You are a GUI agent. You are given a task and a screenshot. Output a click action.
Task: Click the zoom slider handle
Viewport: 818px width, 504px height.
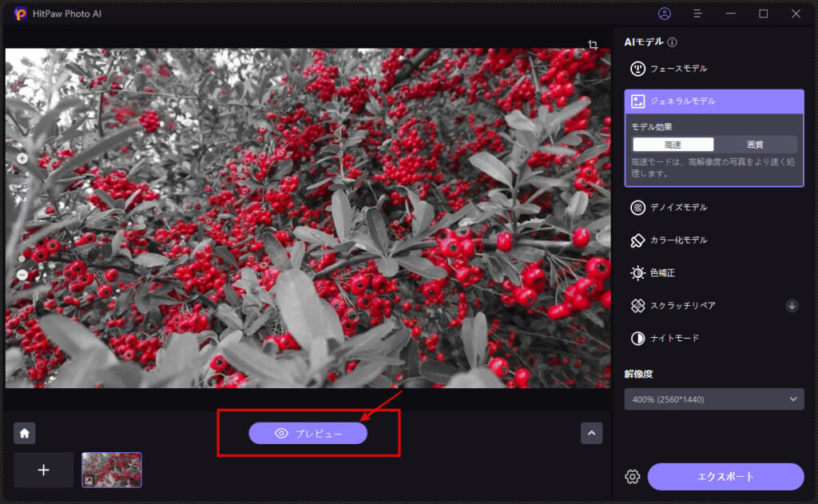pos(22,258)
